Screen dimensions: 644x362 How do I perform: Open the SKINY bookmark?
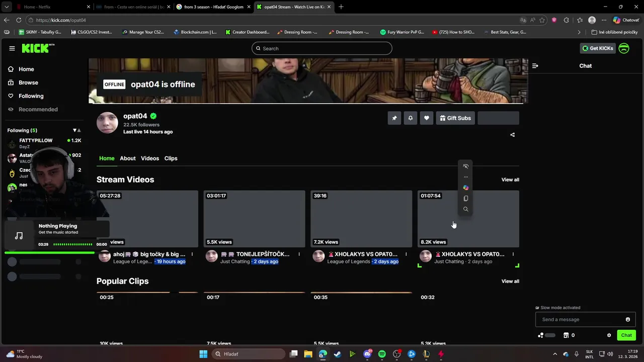pyautogui.click(x=40, y=32)
